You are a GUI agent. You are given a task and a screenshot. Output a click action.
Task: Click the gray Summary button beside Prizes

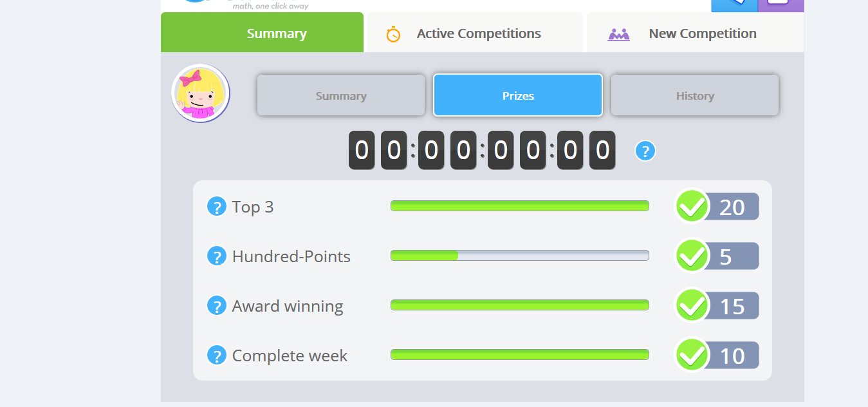coord(341,96)
